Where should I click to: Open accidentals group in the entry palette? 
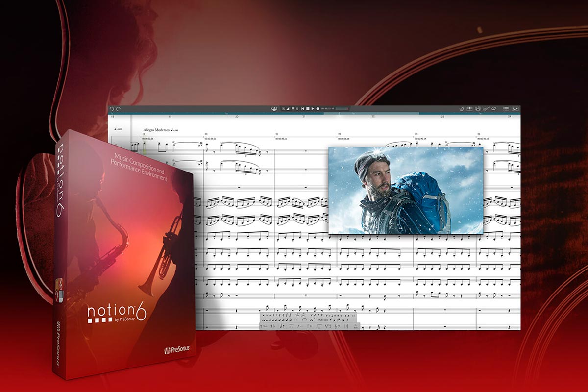[273, 326]
